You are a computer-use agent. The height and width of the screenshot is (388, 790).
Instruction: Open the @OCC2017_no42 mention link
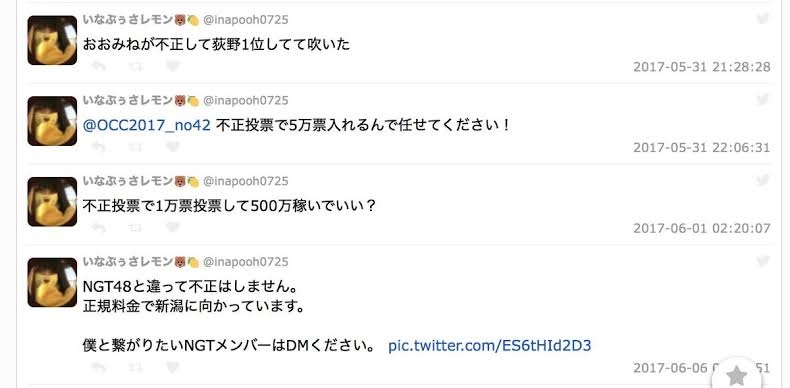click(147, 125)
